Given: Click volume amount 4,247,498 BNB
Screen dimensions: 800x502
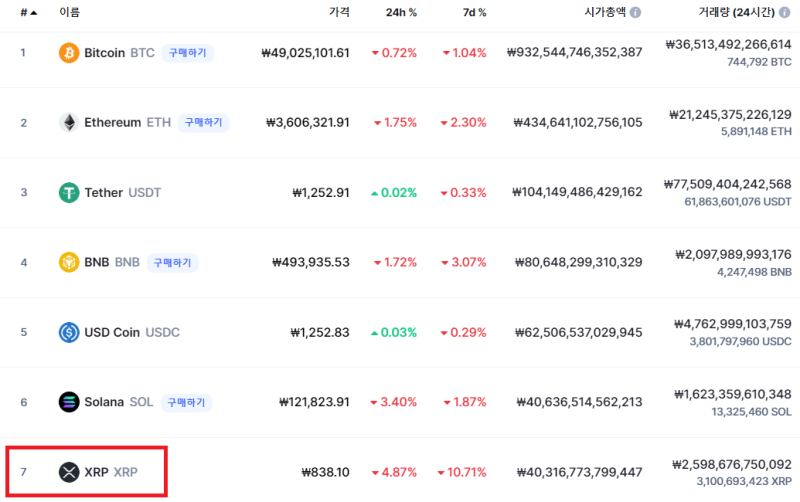Looking at the screenshot, I should tap(754, 272).
